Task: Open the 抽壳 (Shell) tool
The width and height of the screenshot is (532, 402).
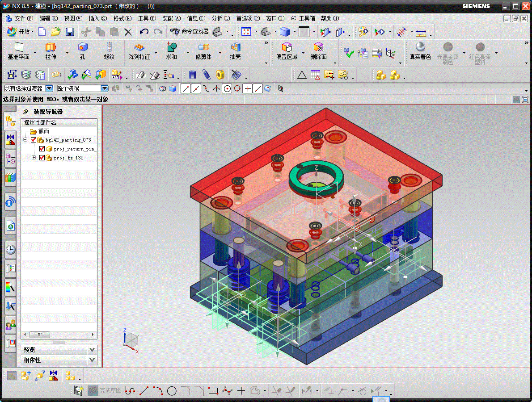Action: [236, 47]
